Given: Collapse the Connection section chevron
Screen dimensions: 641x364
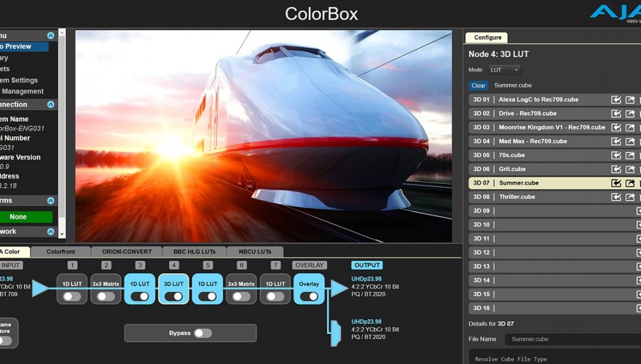Looking at the screenshot, I should point(51,105).
